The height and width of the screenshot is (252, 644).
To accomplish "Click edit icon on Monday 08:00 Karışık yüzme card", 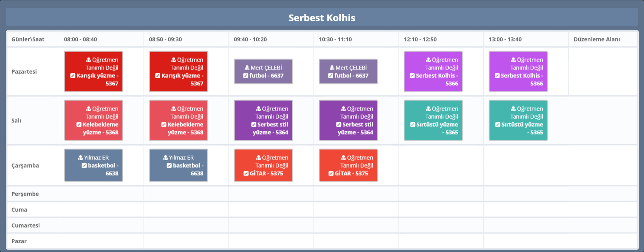I will pos(73,76).
